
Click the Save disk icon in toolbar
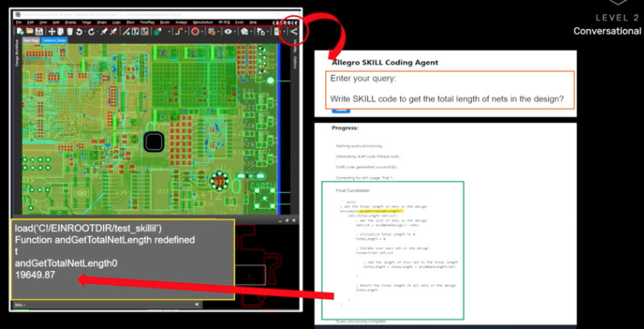pos(40,31)
